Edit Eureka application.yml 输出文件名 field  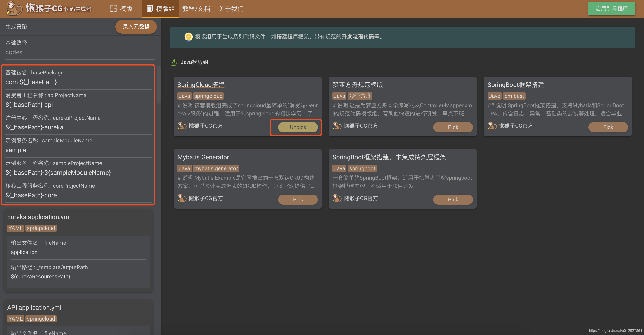tap(78, 252)
